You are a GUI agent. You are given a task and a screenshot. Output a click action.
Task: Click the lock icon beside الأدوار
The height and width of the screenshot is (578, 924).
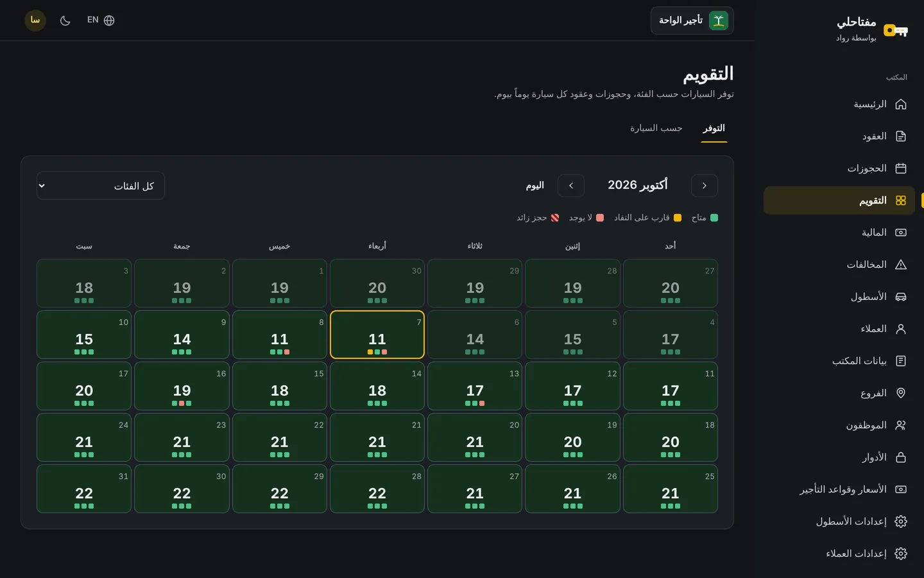click(901, 457)
